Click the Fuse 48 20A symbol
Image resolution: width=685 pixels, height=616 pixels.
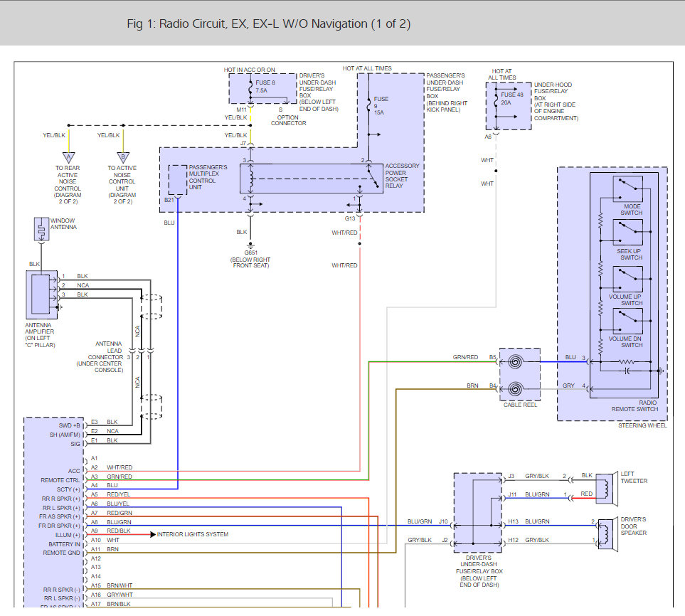pos(496,101)
